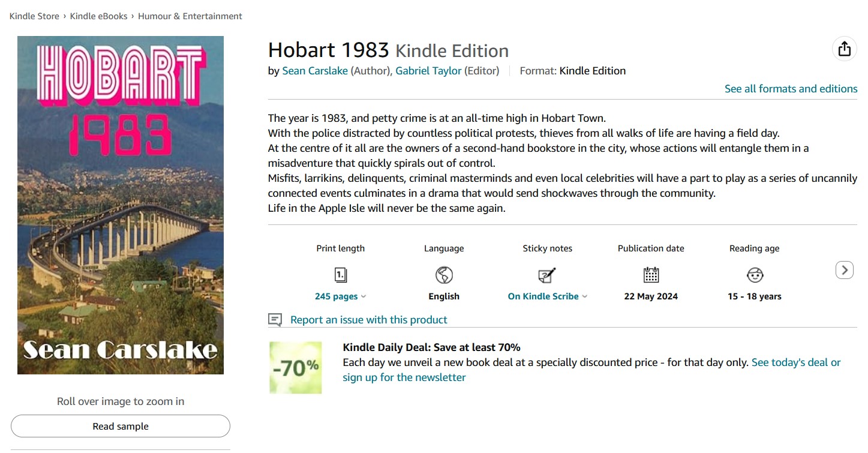868x453 pixels.
Task: Open the Kindle Store breadcrumb
Action: click(x=34, y=16)
